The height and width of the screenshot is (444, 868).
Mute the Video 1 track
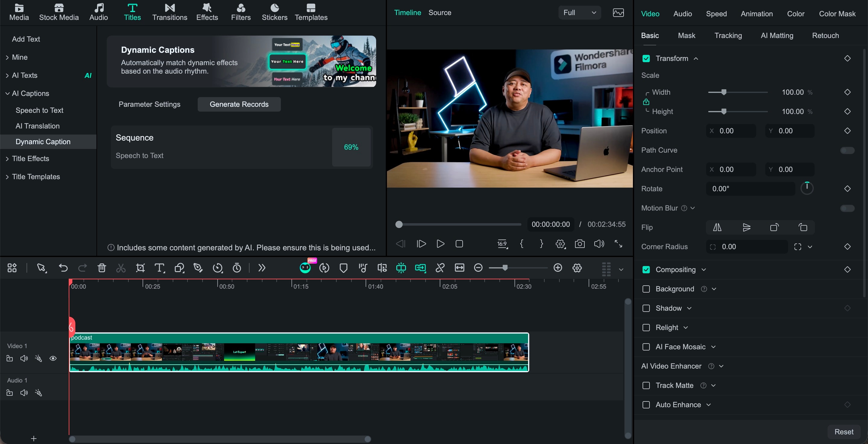pyautogui.click(x=24, y=358)
